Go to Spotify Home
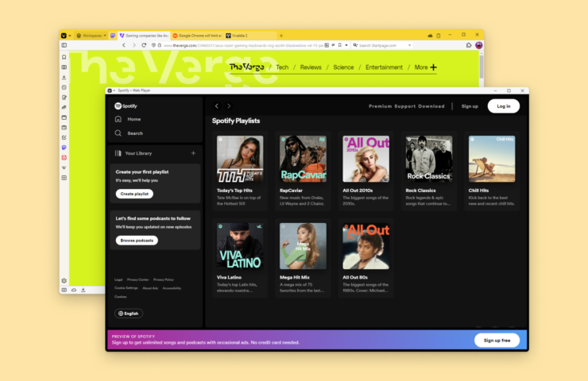588x381 pixels. 128,119
